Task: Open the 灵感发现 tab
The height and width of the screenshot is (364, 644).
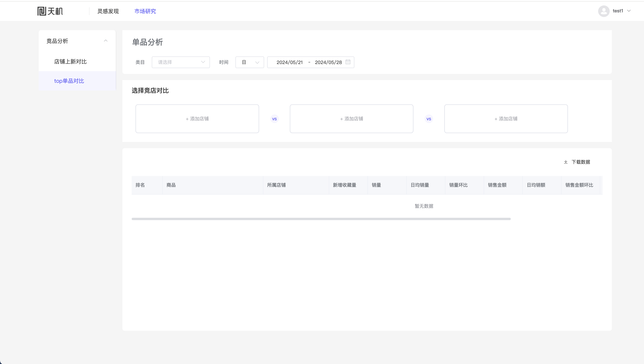Action: (x=108, y=11)
